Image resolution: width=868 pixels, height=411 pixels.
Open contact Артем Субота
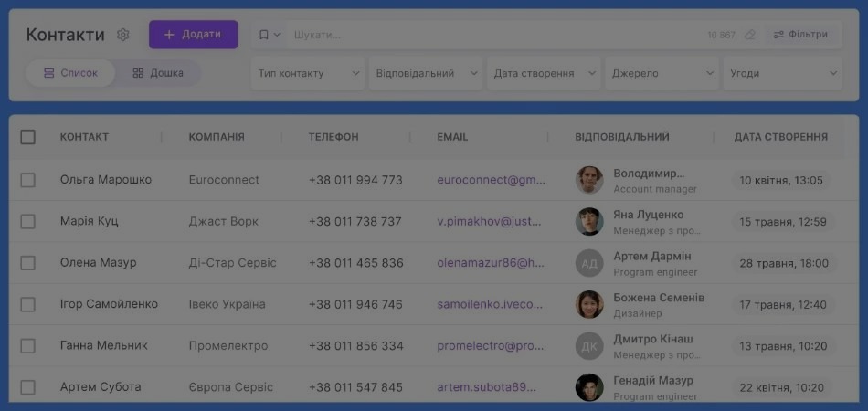point(101,387)
